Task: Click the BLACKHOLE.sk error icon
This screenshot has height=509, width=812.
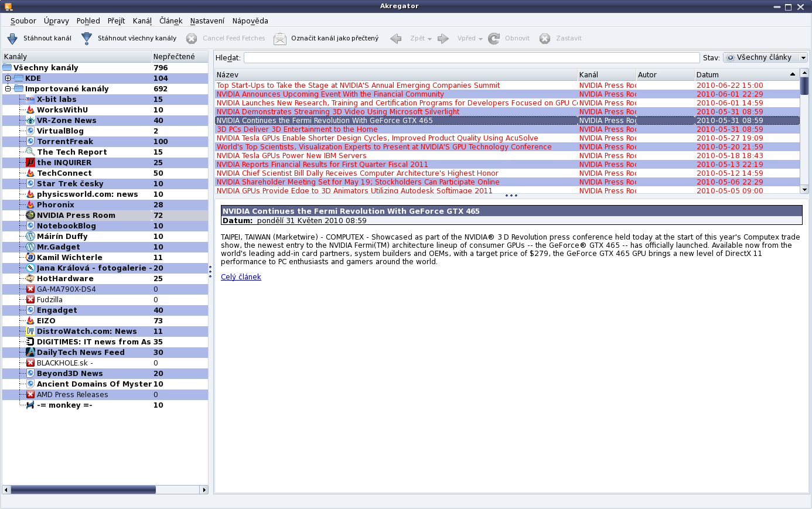Action: click(x=30, y=363)
